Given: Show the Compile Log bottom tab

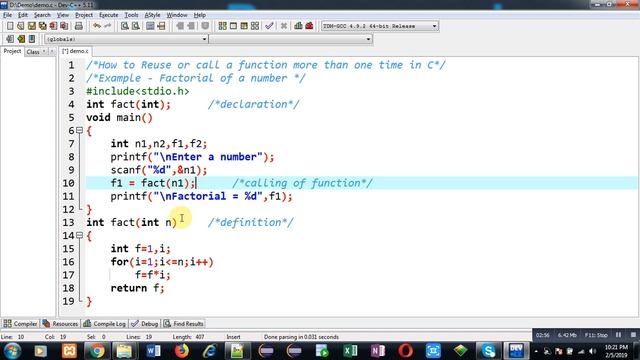Looking at the screenshot, I should coord(104,324).
